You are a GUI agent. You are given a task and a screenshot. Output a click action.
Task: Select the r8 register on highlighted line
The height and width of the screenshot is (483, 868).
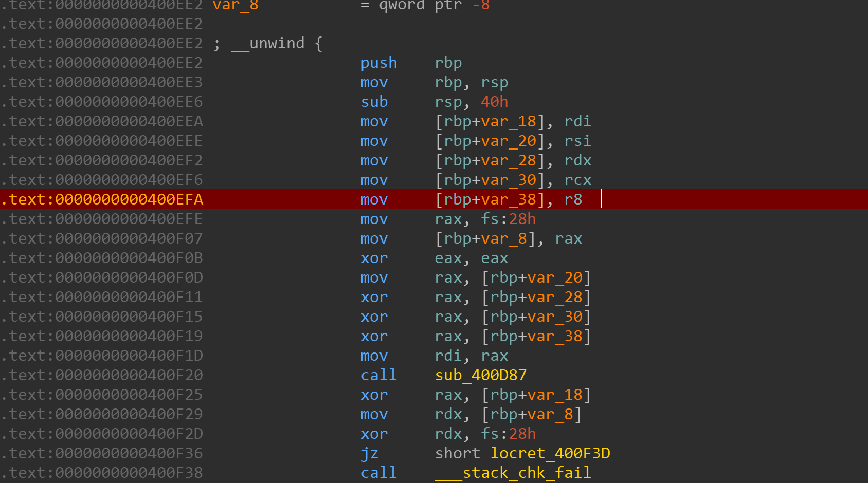pyautogui.click(x=573, y=199)
